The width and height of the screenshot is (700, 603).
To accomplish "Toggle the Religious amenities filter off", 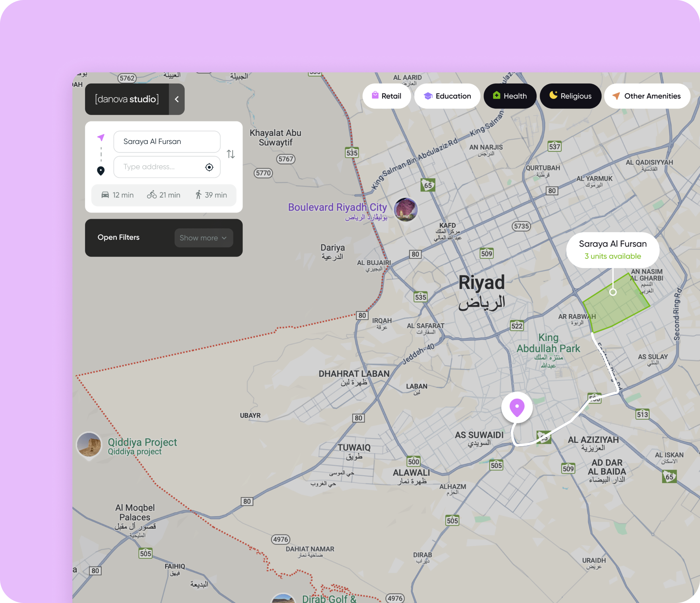I will coord(571,96).
